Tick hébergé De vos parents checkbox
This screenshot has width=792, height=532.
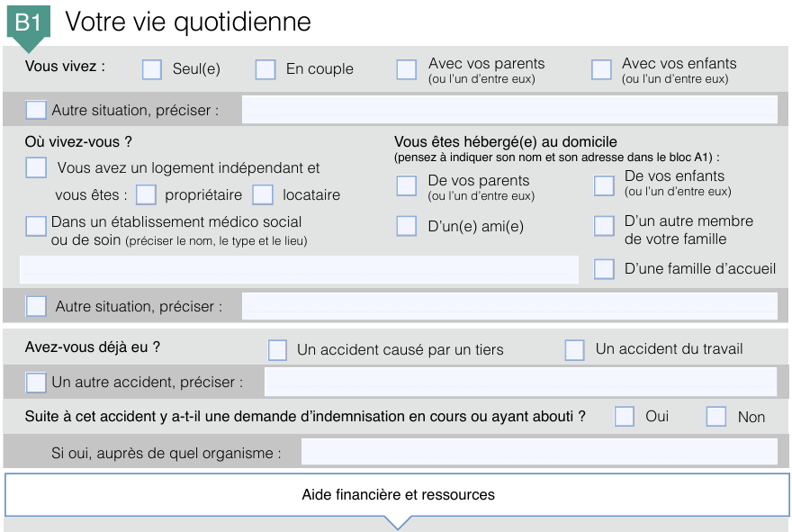(407, 186)
